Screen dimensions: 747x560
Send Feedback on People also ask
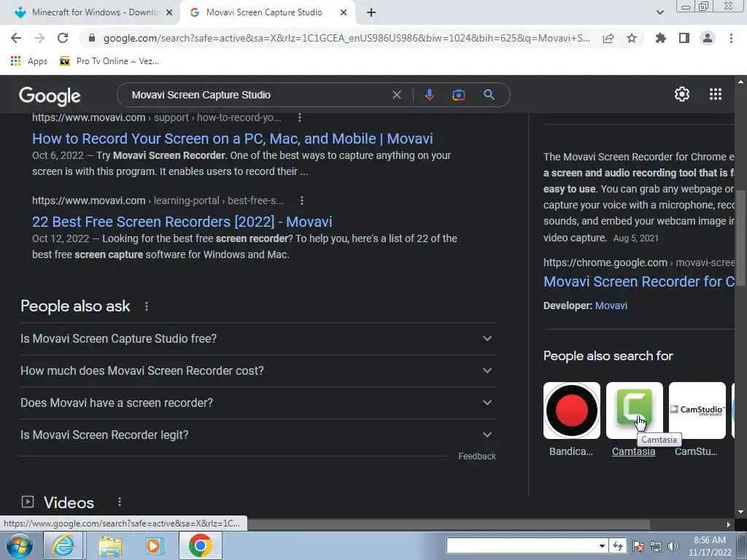coord(477,456)
